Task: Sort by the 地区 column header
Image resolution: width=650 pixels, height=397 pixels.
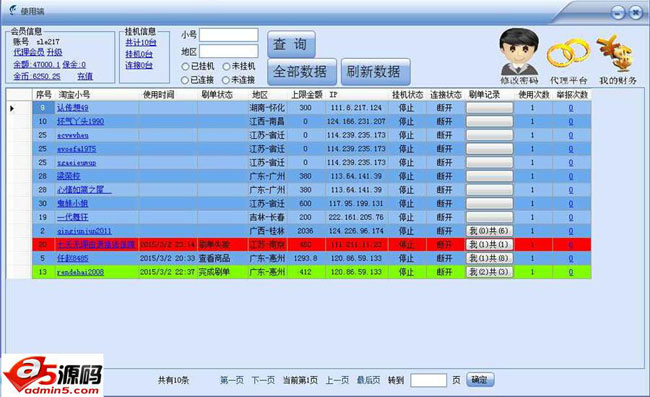Action: (267, 95)
